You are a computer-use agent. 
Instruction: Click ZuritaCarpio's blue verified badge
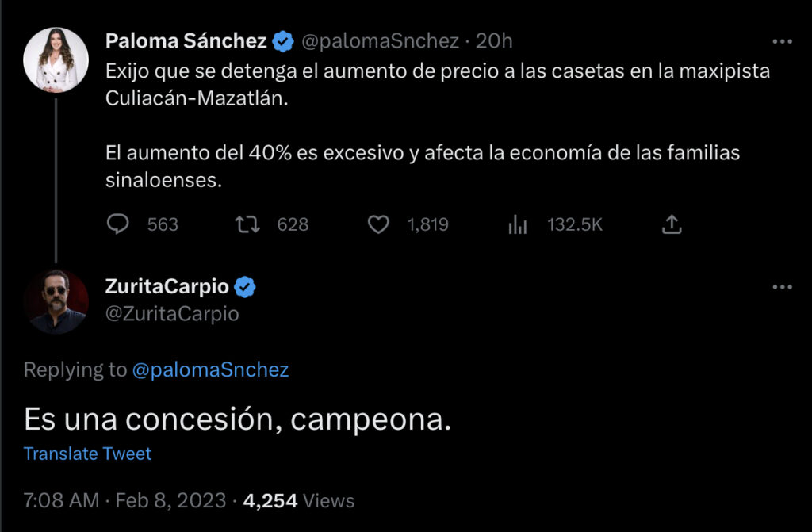click(246, 287)
